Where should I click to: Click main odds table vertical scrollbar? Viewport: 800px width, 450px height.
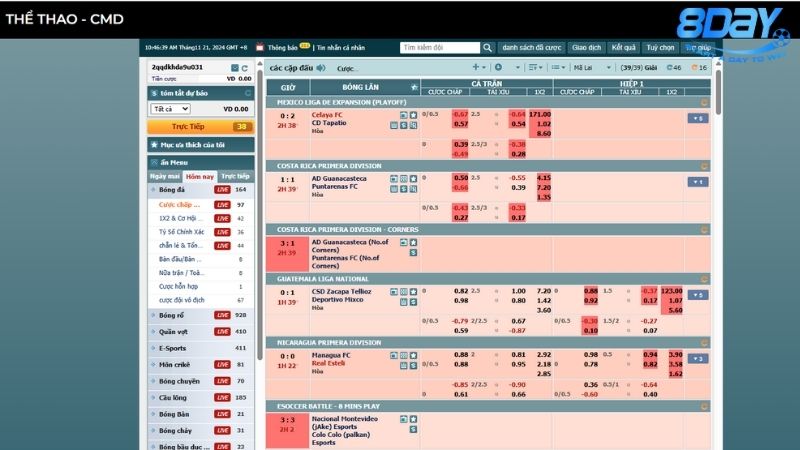click(718, 92)
